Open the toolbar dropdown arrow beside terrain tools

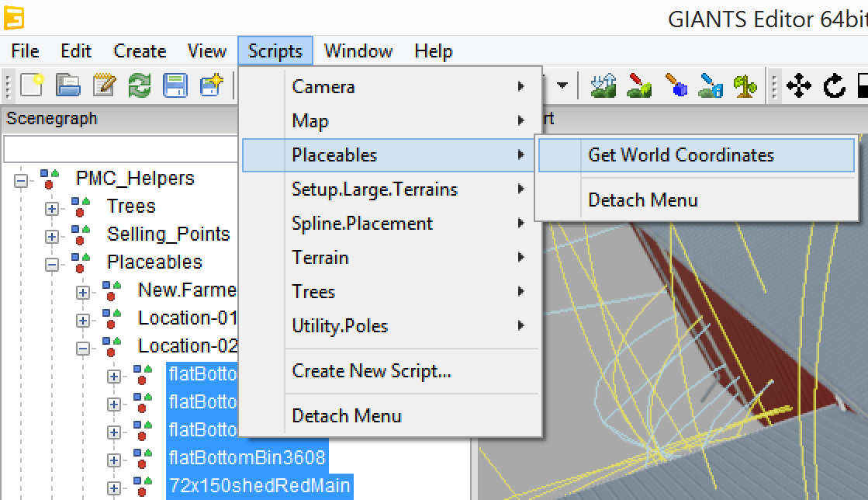click(x=562, y=85)
